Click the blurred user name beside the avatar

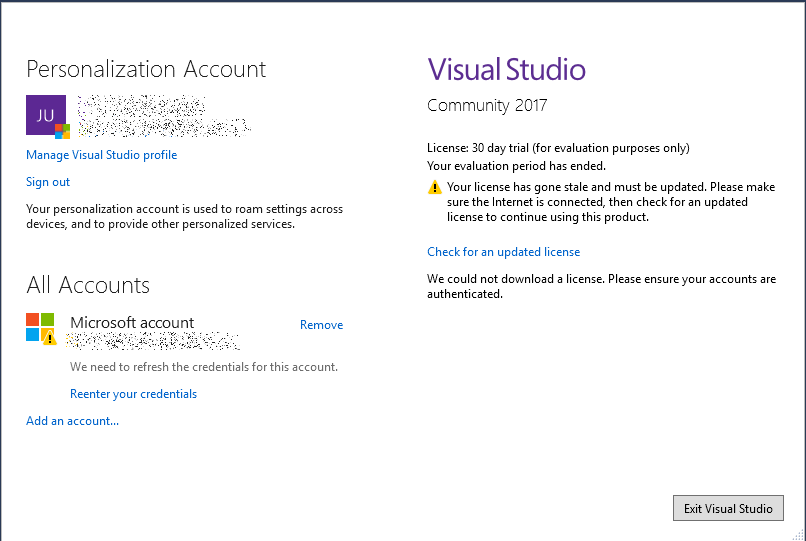140,105
